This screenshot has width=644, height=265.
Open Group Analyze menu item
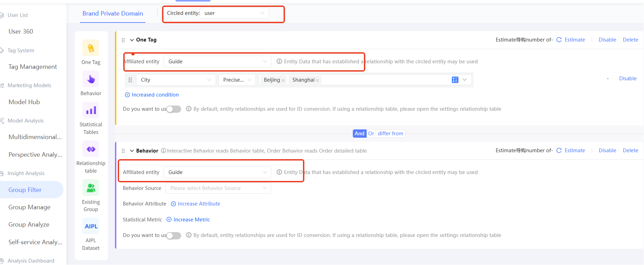click(x=29, y=225)
